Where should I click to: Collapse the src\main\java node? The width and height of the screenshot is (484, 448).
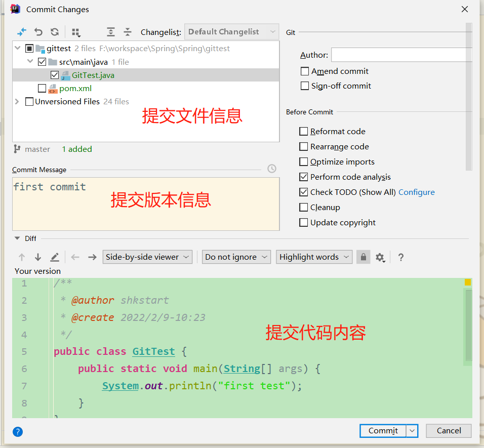[30, 61]
